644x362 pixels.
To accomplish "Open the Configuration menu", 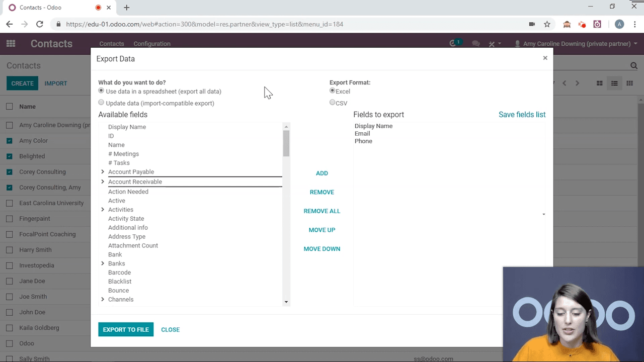I will tap(152, 44).
